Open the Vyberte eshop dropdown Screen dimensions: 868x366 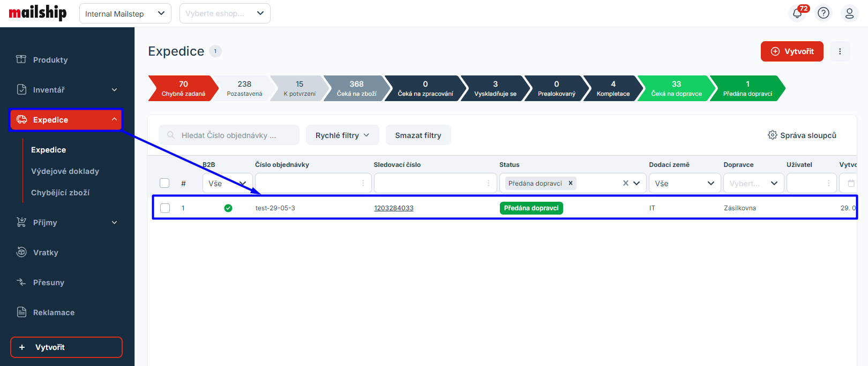click(225, 14)
